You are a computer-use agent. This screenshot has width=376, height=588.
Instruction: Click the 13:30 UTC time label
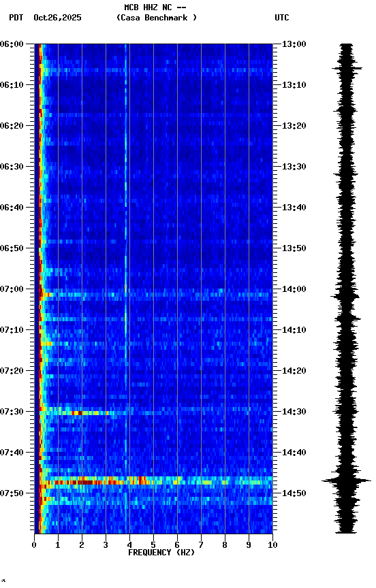(x=294, y=167)
